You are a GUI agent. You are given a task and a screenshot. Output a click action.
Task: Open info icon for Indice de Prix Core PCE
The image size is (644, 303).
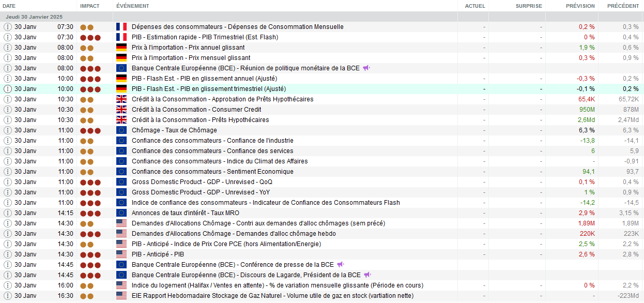coord(7,244)
